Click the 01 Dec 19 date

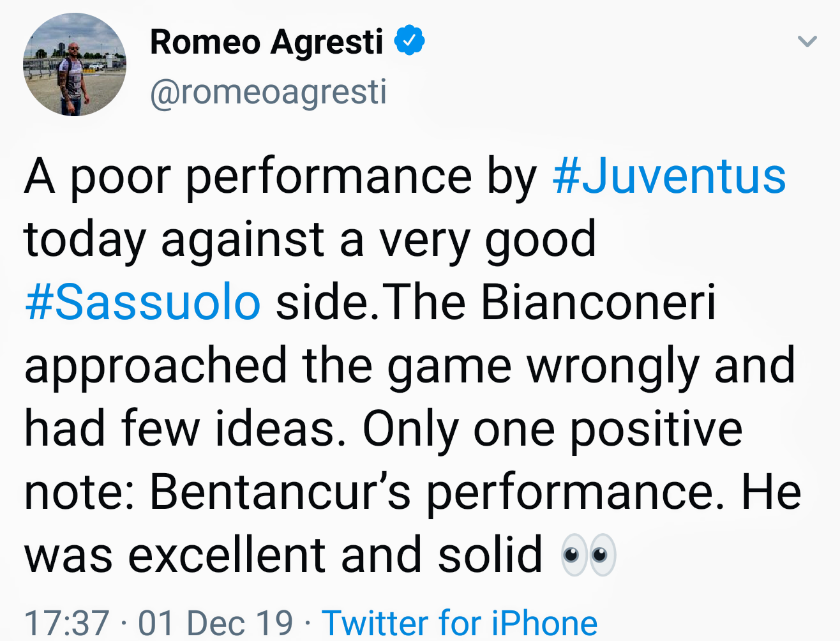(215, 622)
